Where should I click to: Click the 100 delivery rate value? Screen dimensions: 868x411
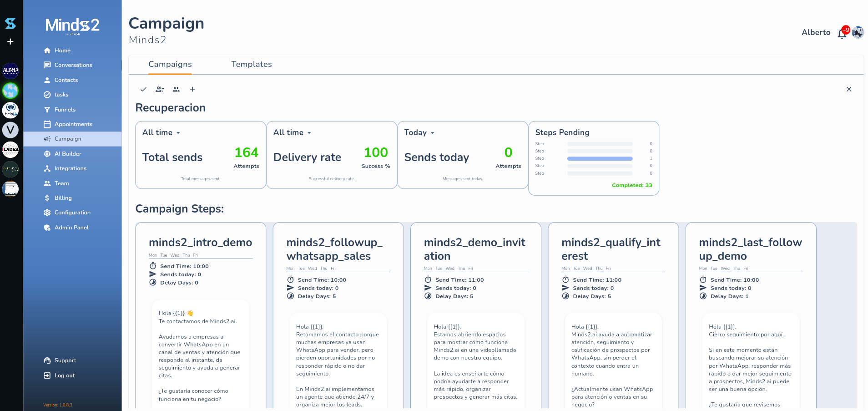pos(376,152)
